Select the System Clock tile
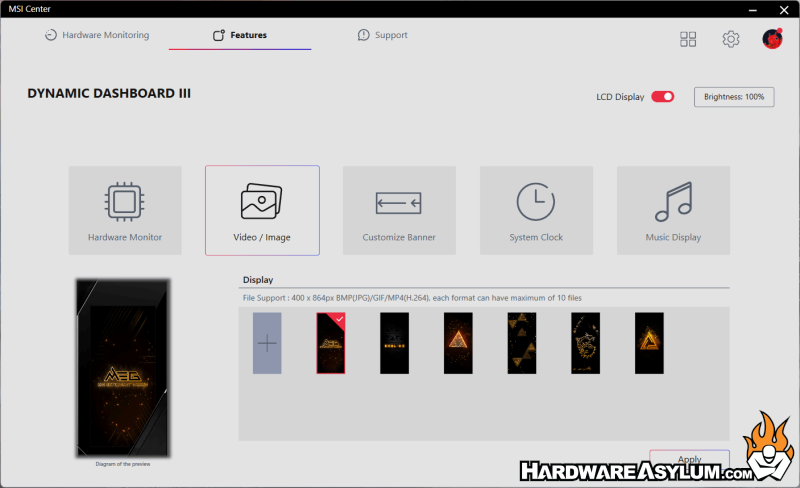The image size is (800, 488). pyautogui.click(x=536, y=210)
